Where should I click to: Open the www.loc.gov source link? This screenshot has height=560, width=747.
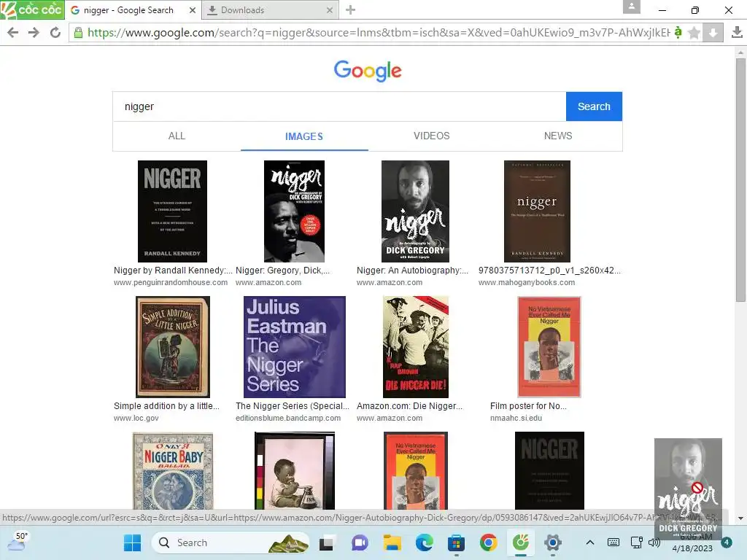point(136,418)
